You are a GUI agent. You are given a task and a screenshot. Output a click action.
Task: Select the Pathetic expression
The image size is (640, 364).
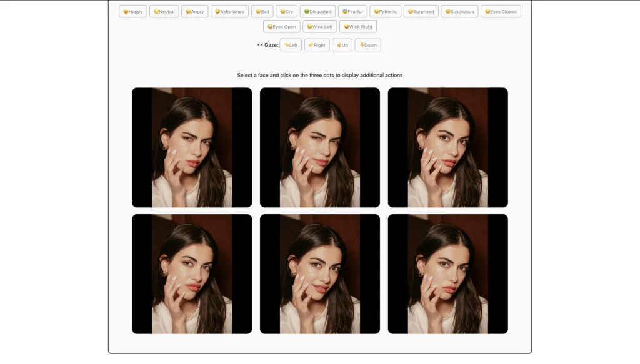[x=385, y=11]
